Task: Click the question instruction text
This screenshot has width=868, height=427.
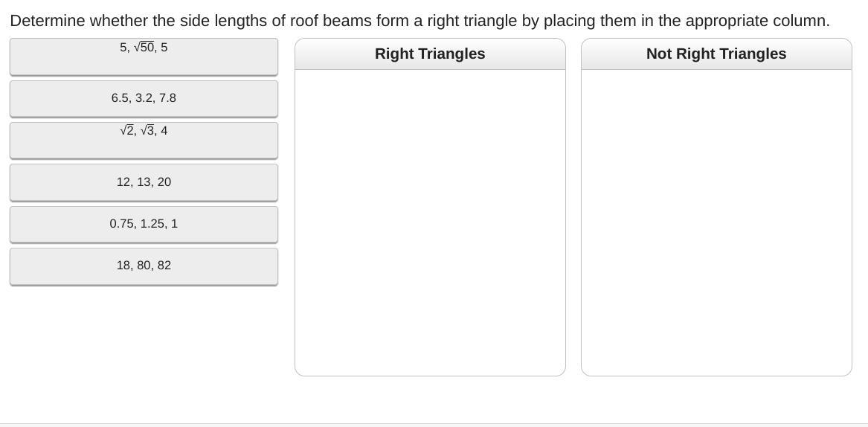Action: pyautogui.click(x=419, y=21)
